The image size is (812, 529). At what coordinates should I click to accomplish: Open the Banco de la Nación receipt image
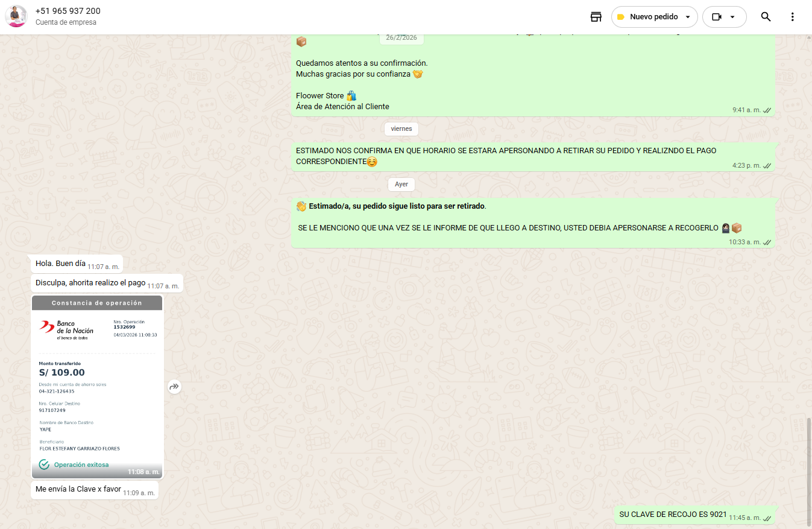97,386
